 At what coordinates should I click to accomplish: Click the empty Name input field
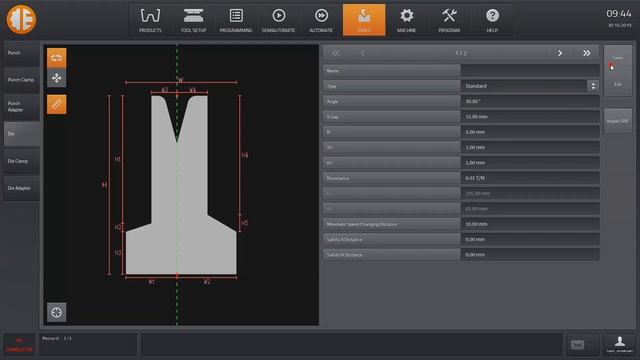click(x=530, y=71)
